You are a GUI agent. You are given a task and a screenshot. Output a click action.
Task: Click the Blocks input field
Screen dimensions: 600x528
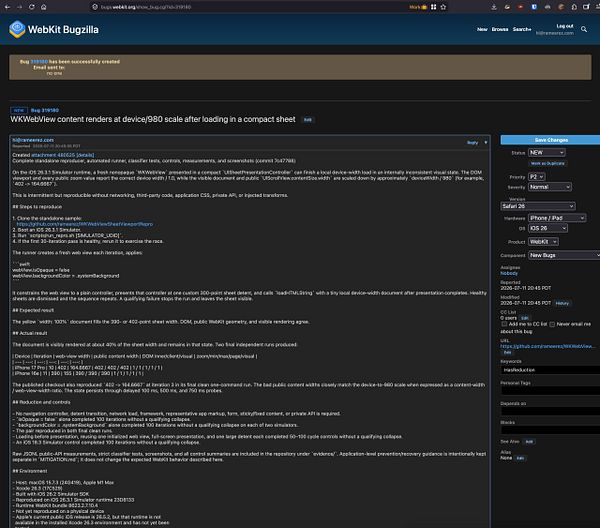click(551, 430)
